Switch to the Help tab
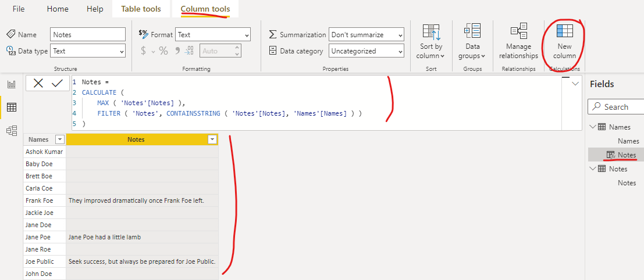 pyautogui.click(x=95, y=9)
